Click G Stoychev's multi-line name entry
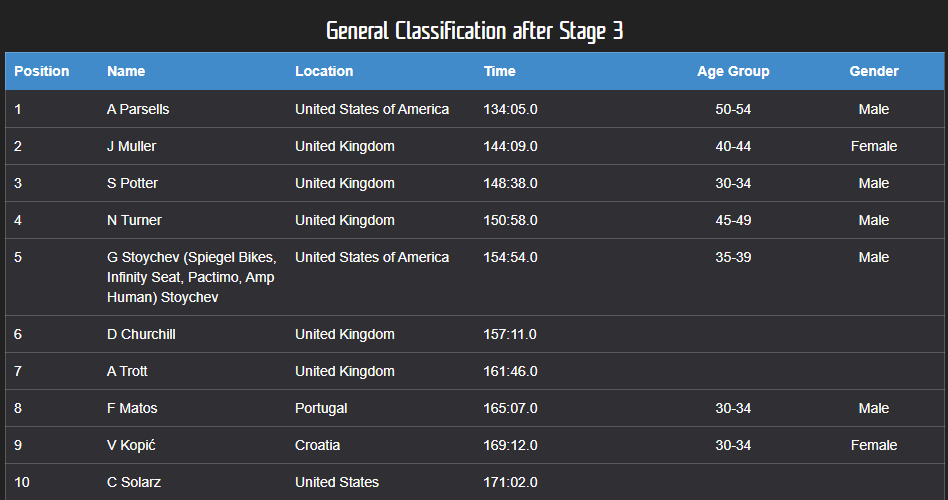This screenshot has height=500, width=948. pyautogui.click(x=191, y=277)
